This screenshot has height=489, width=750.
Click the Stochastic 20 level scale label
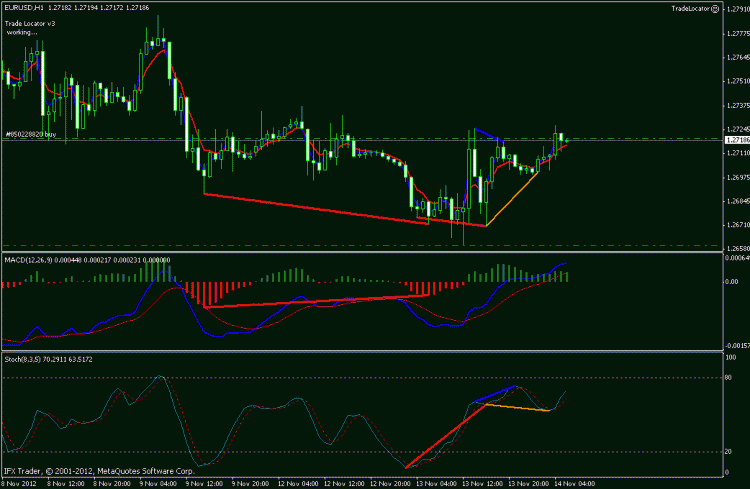click(728, 452)
